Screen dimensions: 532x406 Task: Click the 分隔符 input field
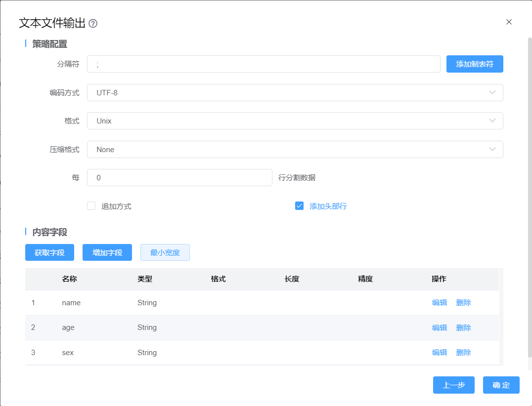coord(264,64)
